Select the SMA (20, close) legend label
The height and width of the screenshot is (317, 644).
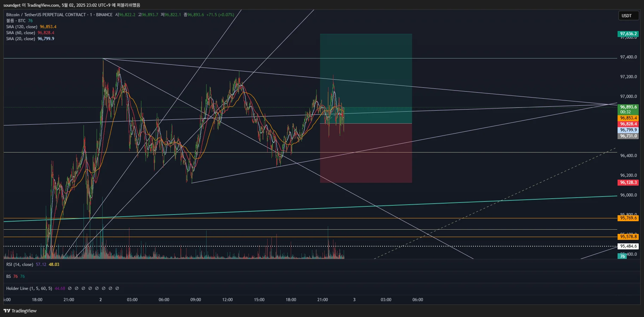[21, 39]
